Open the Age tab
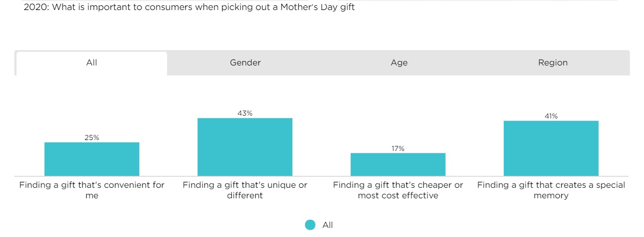The height and width of the screenshot is (237, 644). (x=399, y=63)
